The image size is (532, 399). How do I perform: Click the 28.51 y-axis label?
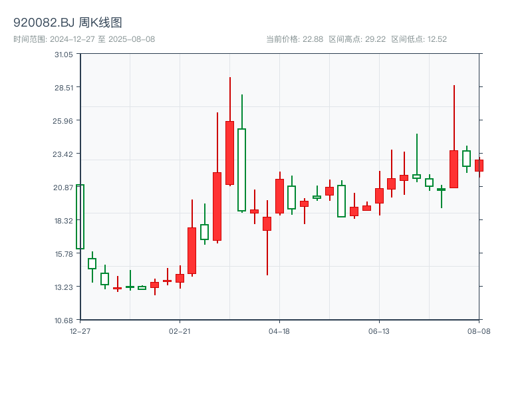tap(64, 88)
